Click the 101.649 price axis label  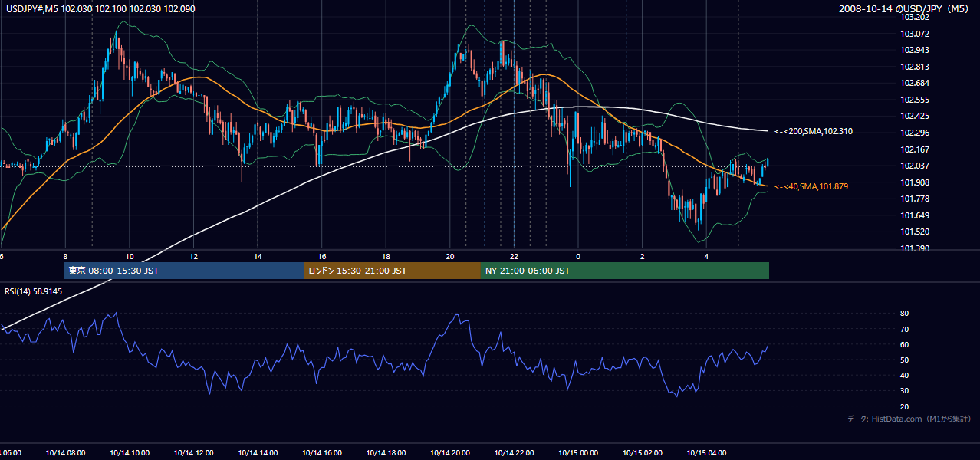(x=914, y=215)
